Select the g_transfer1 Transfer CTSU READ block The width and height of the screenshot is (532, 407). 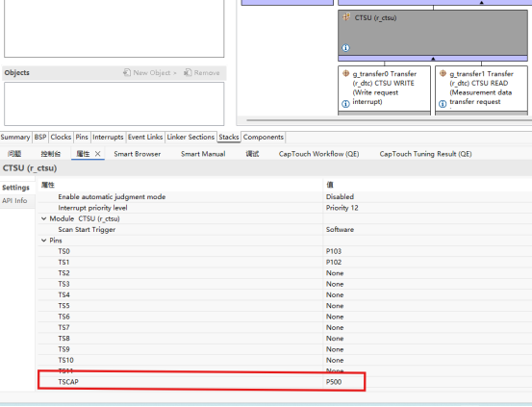tap(481, 89)
